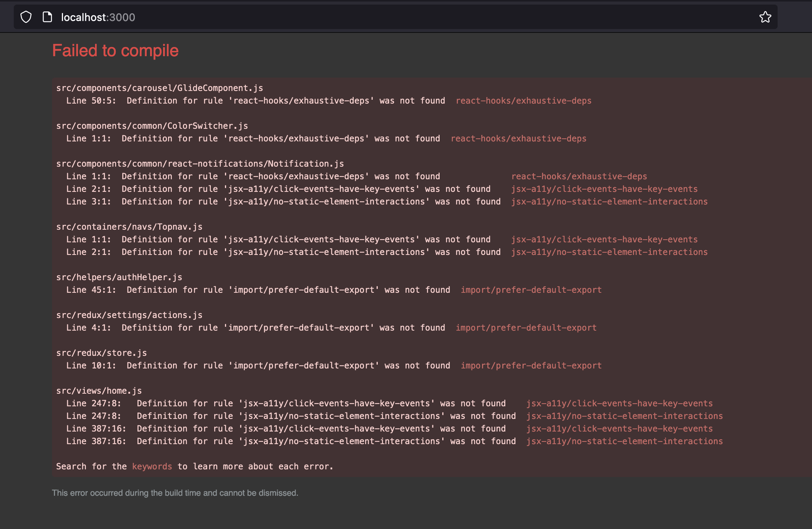Click ColorSwitcher's react-hooks/exhaustive-deps keyword
Viewport: 812px width, 529px height.
point(518,139)
